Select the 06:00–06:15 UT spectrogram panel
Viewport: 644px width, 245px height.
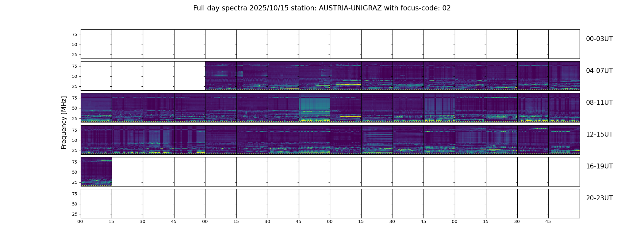click(346, 76)
